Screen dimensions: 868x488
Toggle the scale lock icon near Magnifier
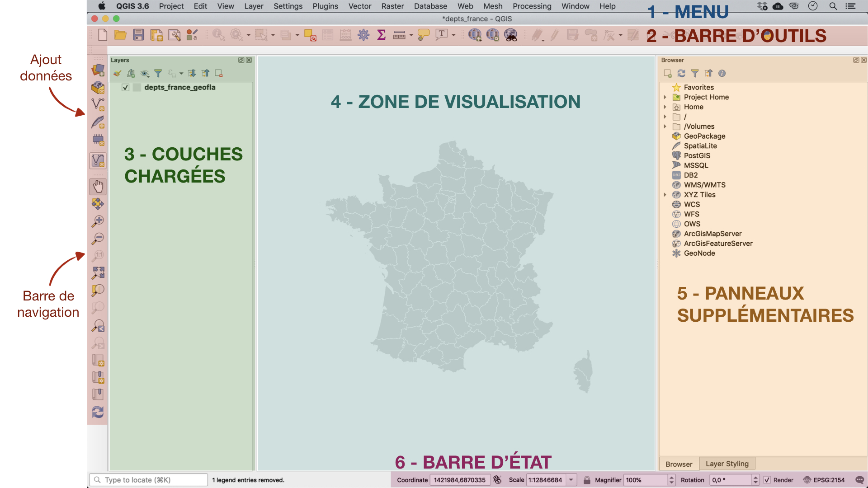(587, 480)
